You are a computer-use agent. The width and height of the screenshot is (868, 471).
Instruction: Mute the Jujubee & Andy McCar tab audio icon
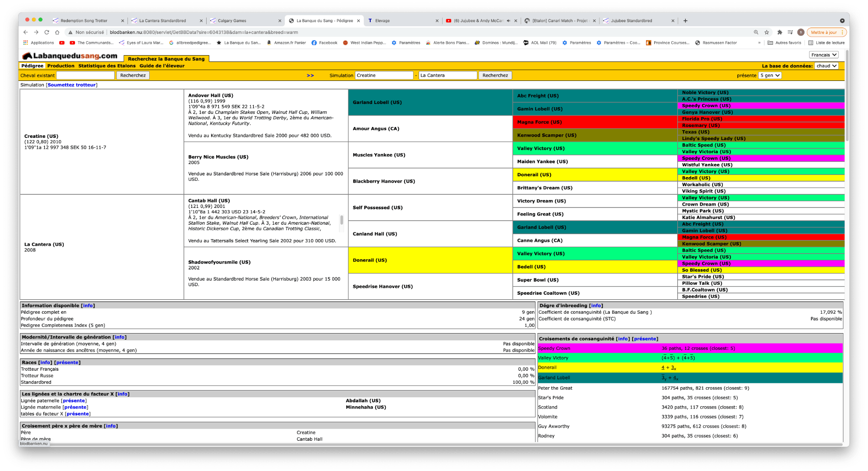[x=509, y=20]
